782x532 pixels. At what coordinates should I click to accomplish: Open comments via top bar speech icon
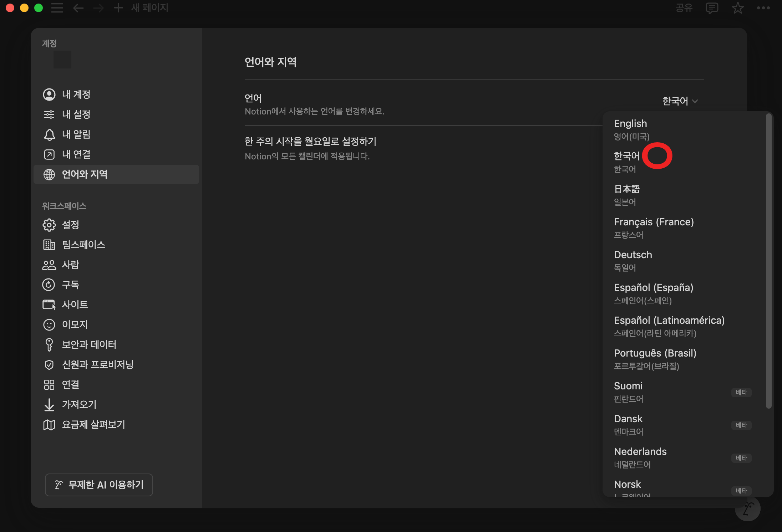712,8
